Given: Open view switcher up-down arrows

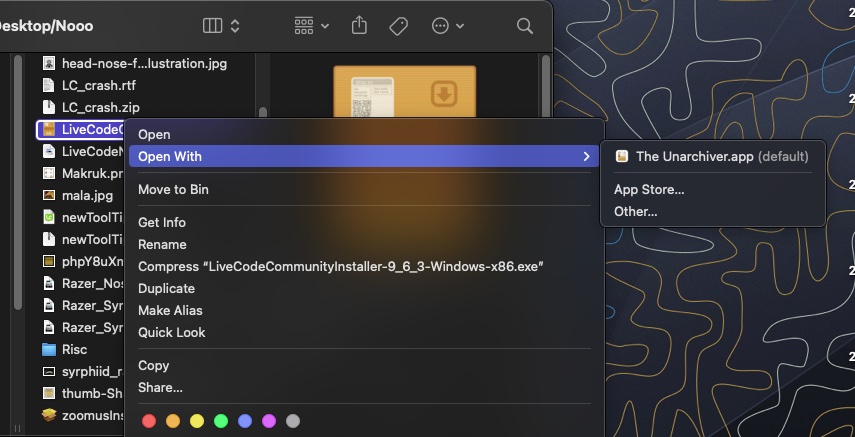Looking at the screenshot, I should click(235, 26).
